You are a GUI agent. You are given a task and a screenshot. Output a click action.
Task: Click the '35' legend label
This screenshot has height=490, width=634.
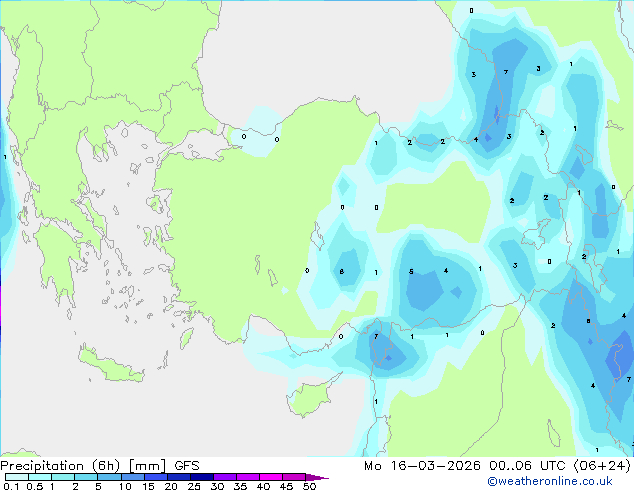tap(240, 486)
